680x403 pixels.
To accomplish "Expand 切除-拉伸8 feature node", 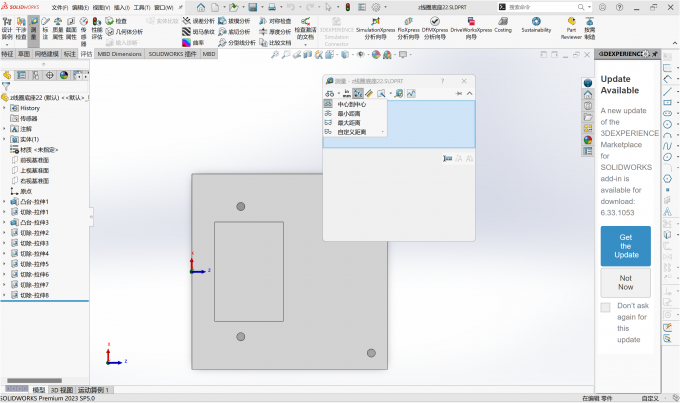I will tap(4, 295).
